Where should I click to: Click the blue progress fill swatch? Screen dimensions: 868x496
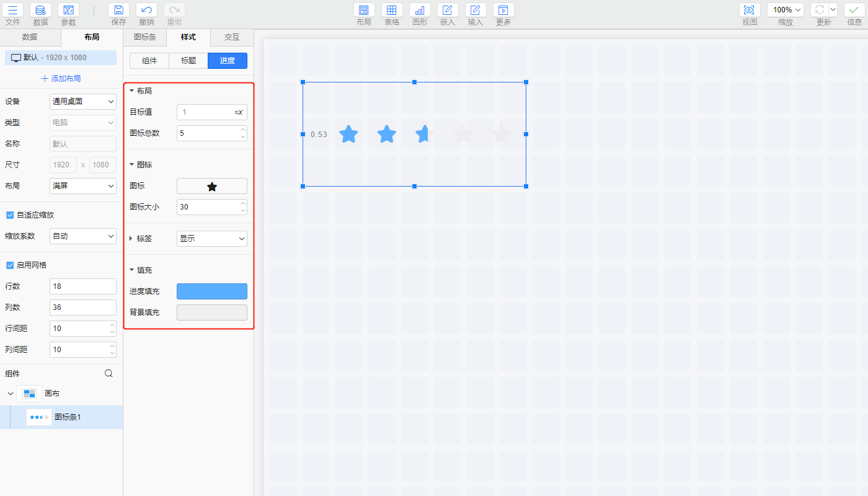(211, 291)
